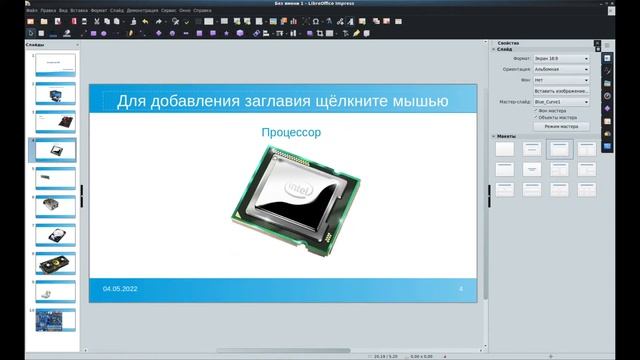This screenshot has height=360, width=640.
Task: Insert special character Omega icon
Action: click(316, 21)
